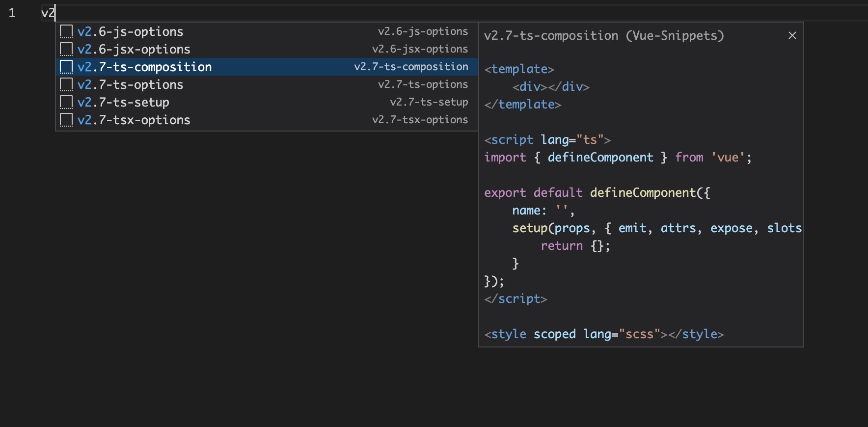Click the script lang="ts" opening tag in preview

point(547,140)
